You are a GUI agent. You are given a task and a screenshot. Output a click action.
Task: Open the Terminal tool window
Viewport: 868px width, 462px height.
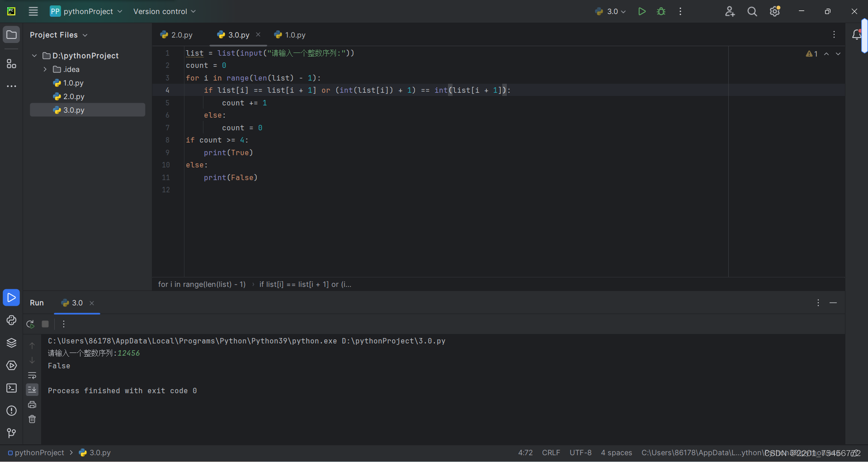point(11,388)
